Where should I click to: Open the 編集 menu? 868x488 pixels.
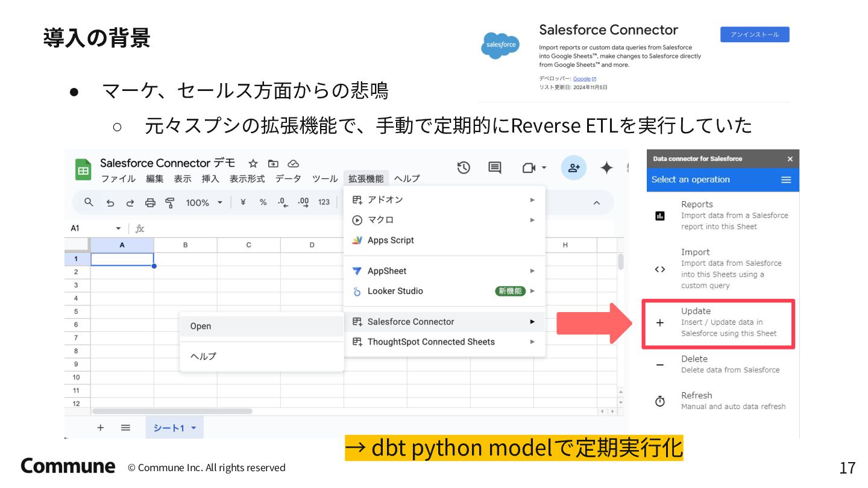pos(155,179)
